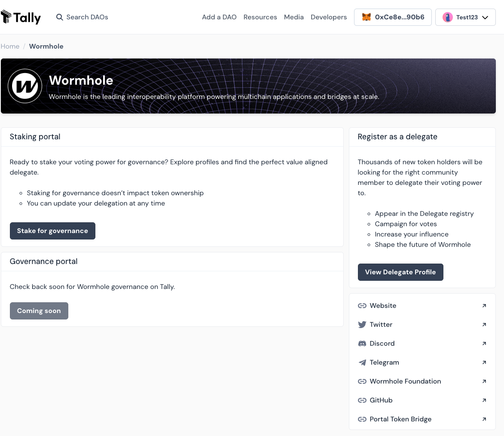Click the Test123 profile avatar
Viewport: 504px width, 436px height.
pos(447,17)
